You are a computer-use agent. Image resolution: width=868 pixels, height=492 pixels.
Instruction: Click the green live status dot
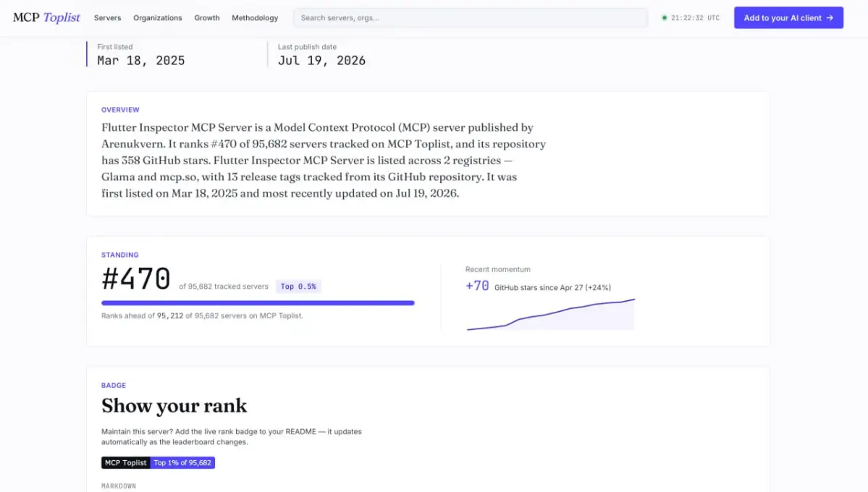tap(665, 17)
